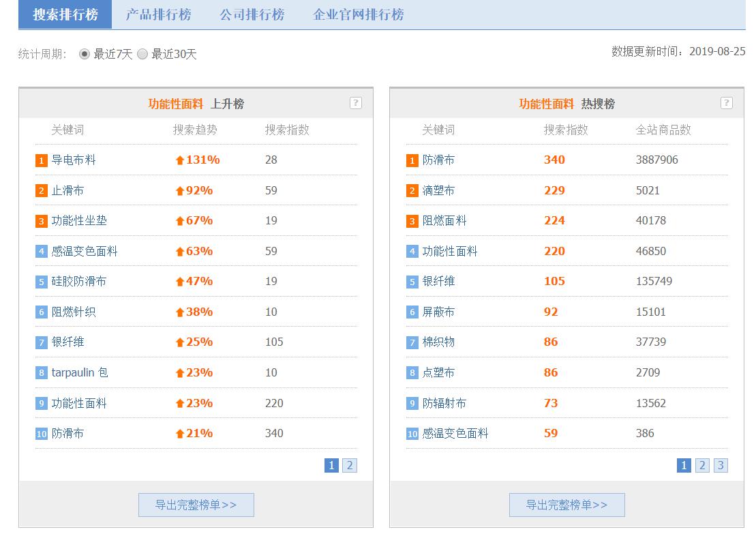Open the help icon on the 上升榜 panel

354,102
